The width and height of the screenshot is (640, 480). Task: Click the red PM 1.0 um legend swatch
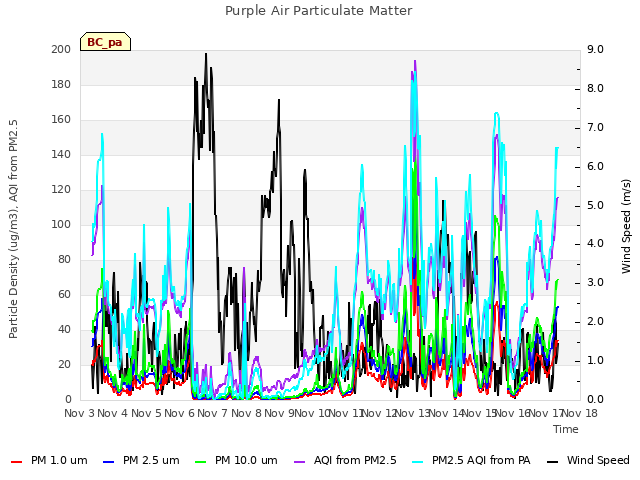coord(16,461)
